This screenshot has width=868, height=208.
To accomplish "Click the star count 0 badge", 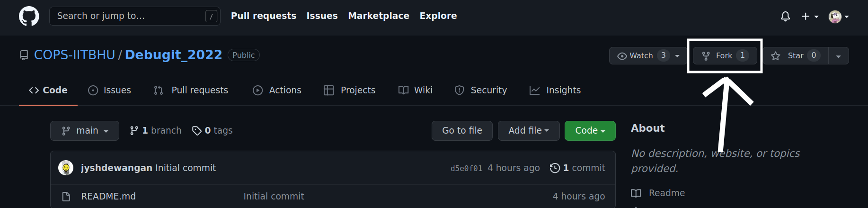I will click(x=814, y=55).
